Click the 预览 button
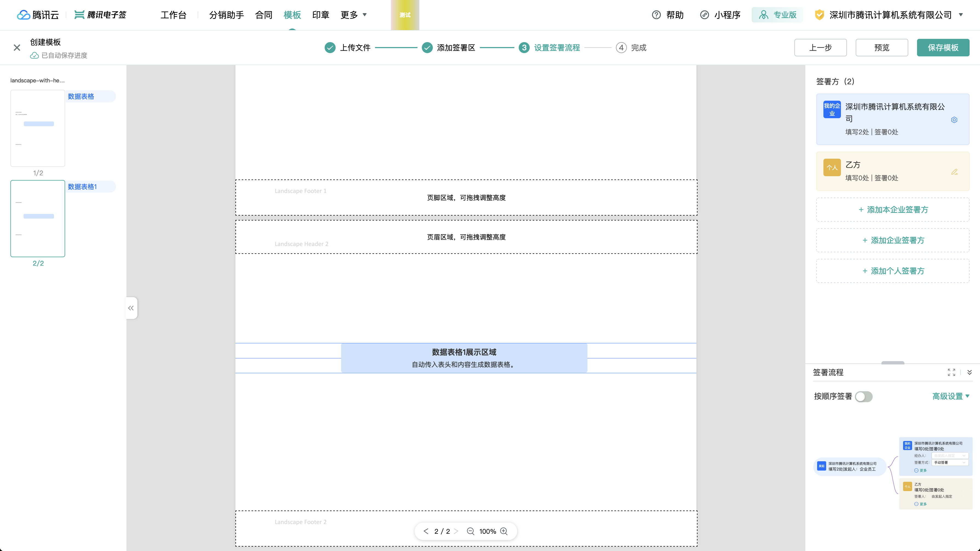The image size is (980, 551). point(882,48)
